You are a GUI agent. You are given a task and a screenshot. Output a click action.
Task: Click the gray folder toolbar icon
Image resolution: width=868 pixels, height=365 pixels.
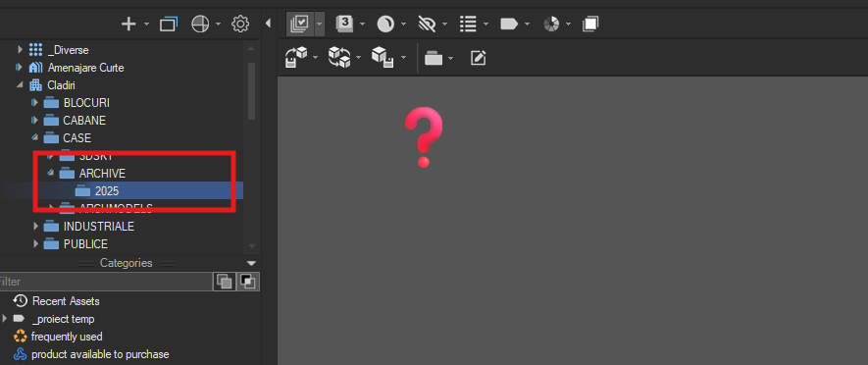(434, 58)
